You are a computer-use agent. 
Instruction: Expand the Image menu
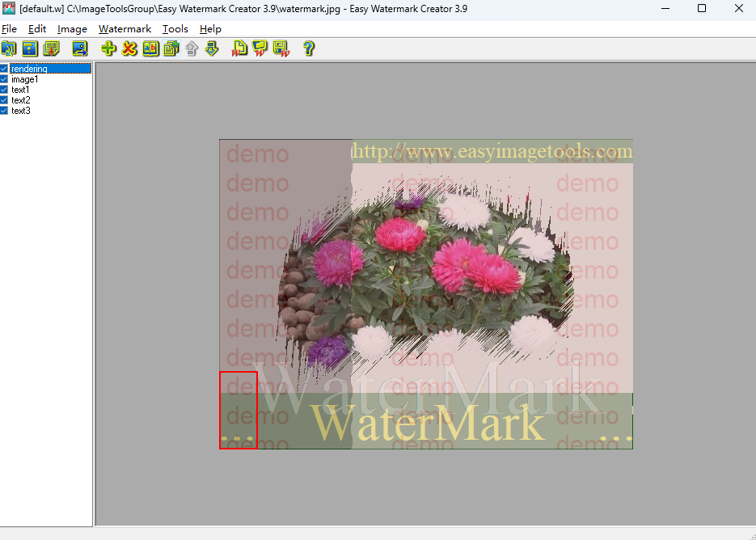pos(72,28)
